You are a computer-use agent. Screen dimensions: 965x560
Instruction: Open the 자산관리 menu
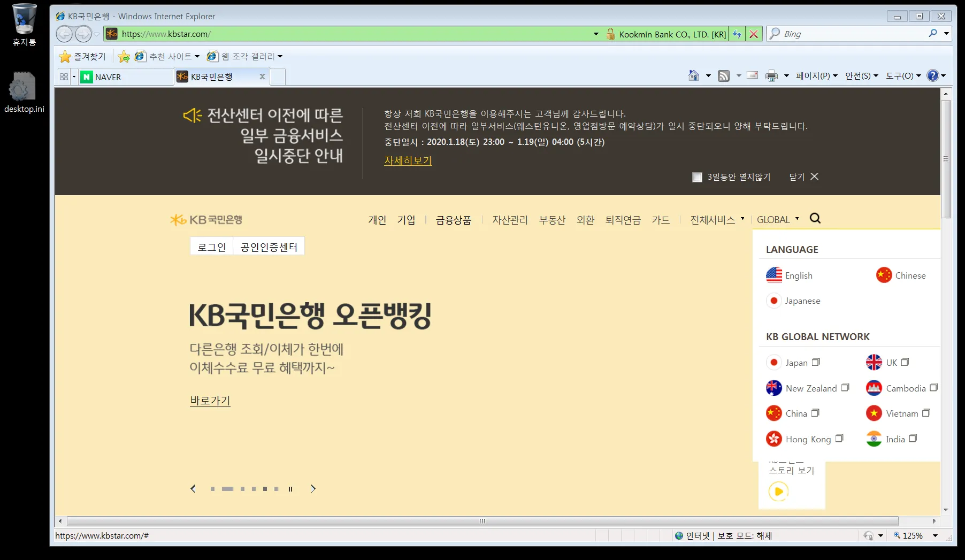coord(510,220)
